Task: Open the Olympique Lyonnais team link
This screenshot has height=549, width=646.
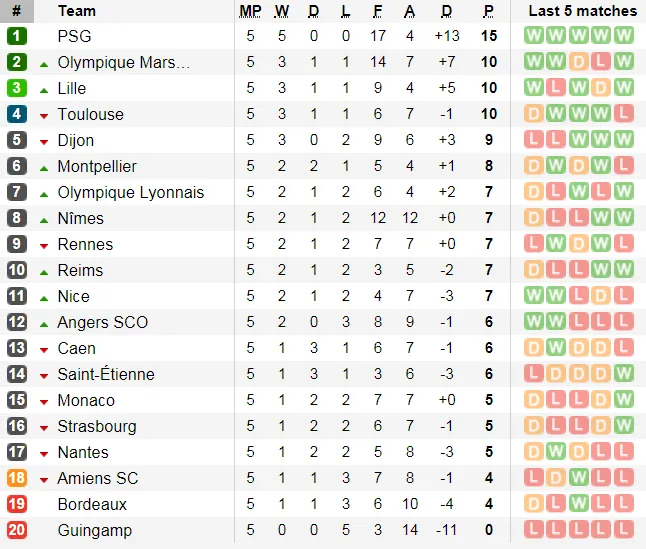Action: click(130, 192)
